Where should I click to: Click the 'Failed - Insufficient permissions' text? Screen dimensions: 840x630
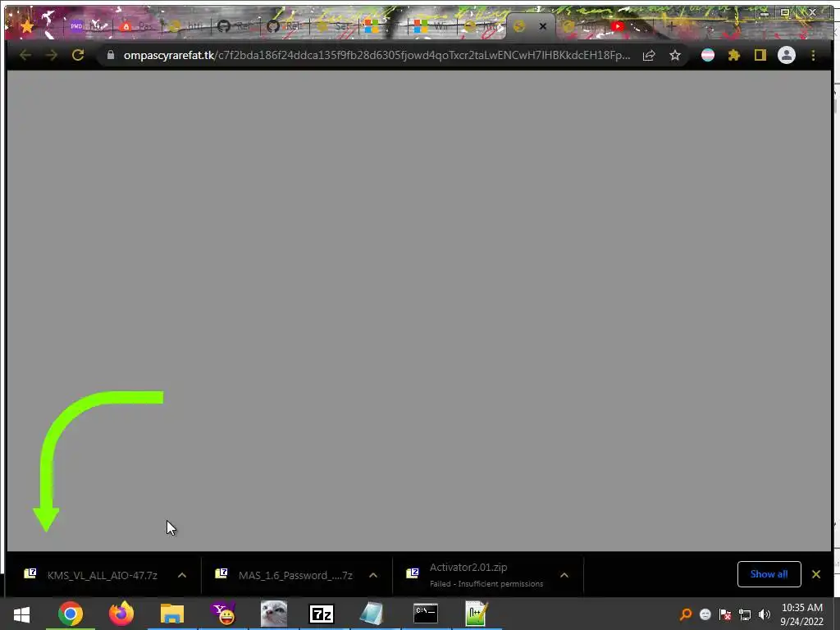[486, 584]
